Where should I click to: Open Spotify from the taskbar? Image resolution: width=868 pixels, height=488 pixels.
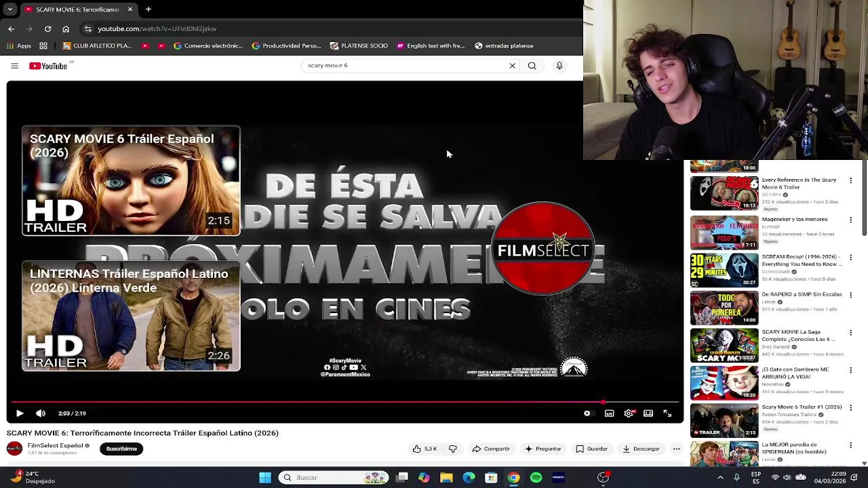click(536, 478)
